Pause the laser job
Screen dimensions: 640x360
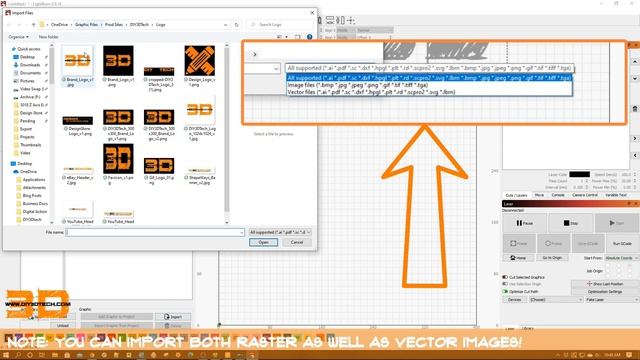coord(524,223)
